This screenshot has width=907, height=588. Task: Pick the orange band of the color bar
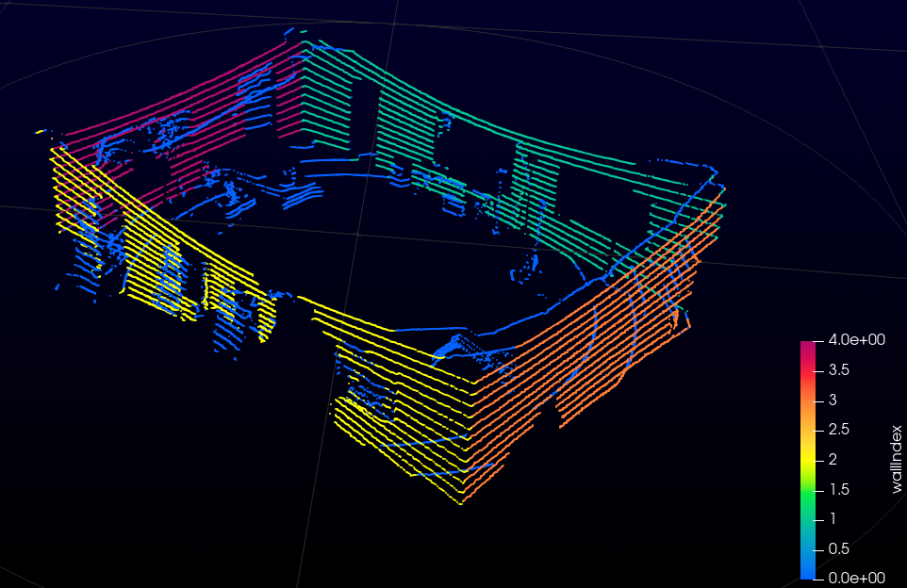(807, 405)
